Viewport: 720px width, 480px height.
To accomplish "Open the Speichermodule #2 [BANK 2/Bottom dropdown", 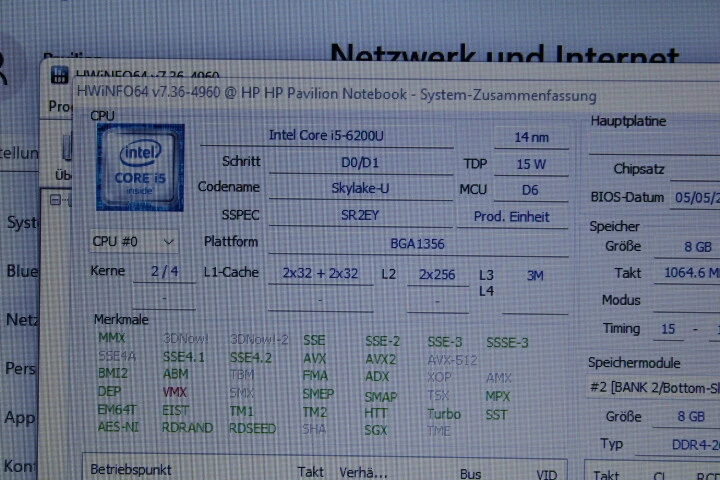I will [653, 388].
